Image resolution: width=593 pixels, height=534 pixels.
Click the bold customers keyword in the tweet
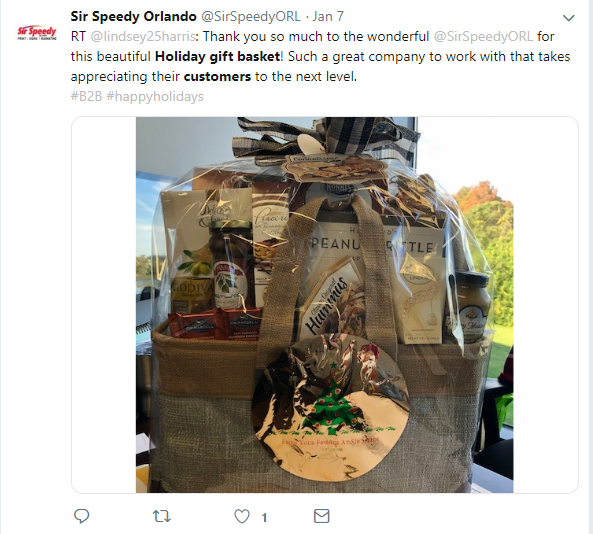(217, 77)
